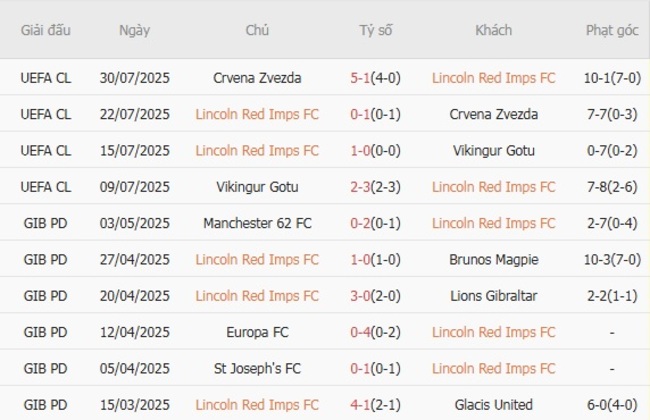Image resolution: width=650 pixels, height=420 pixels.
Task: Open Brunos Magpie team link
Action: (x=494, y=259)
